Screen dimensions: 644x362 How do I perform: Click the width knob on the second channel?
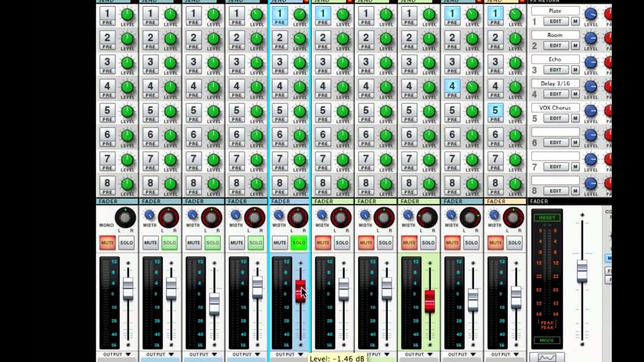pyautogui.click(x=149, y=215)
